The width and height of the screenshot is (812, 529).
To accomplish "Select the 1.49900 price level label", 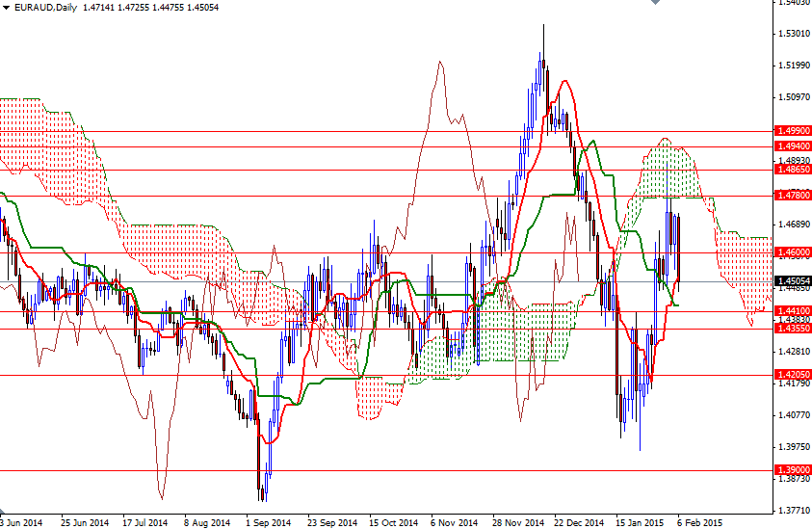I will click(x=793, y=131).
